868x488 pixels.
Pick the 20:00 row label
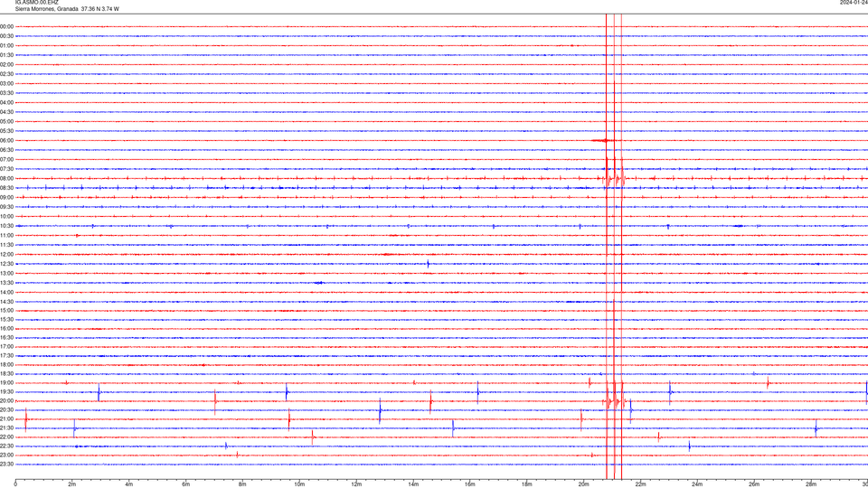(6, 401)
